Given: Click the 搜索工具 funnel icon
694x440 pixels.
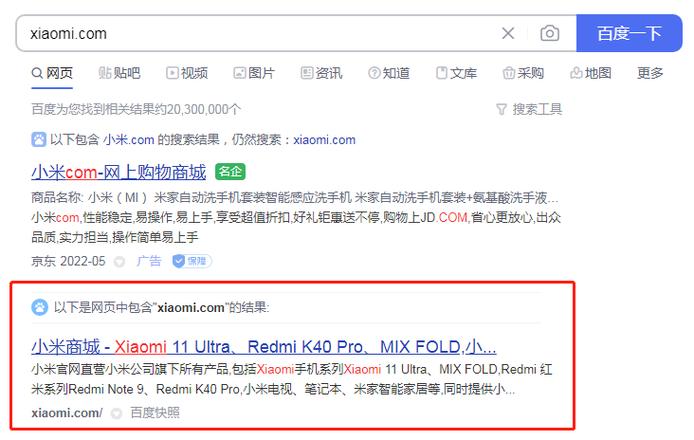Looking at the screenshot, I should pos(501,109).
